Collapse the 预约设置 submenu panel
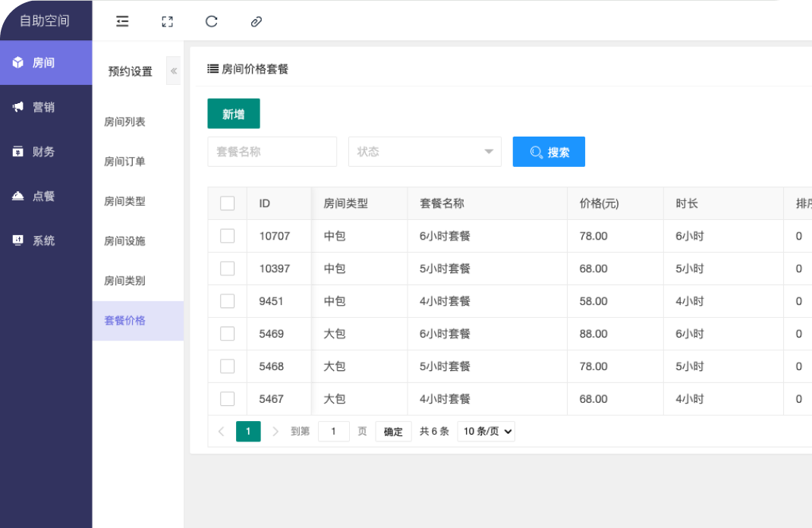Image resolution: width=812 pixels, height=528 pixels. 174,71
